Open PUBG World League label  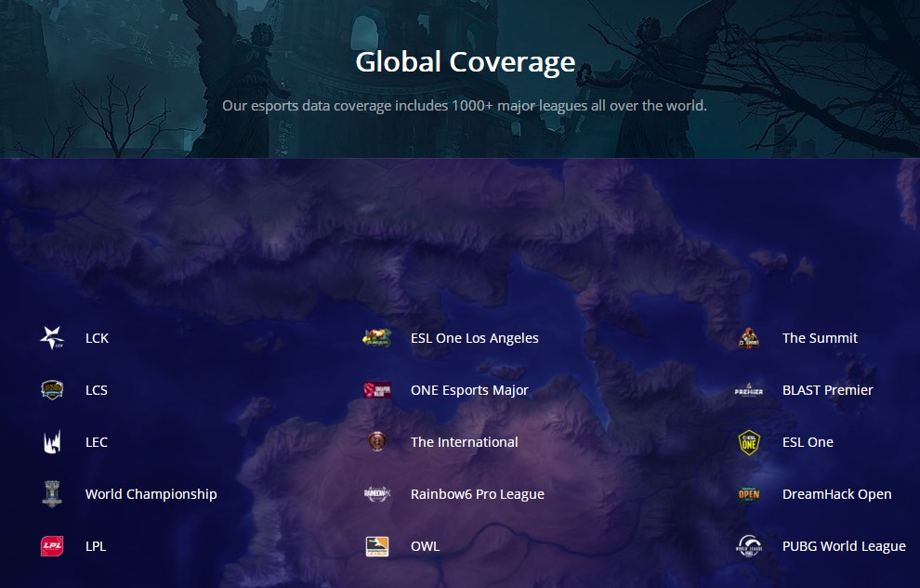(x=844, y=546)
